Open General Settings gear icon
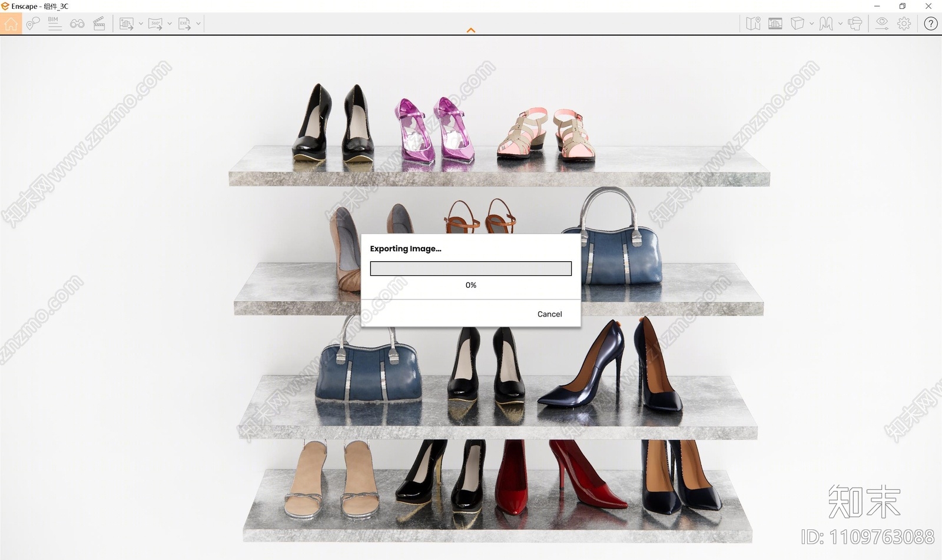The height and width of the screenshot is (560, 942). coord(904,24)
